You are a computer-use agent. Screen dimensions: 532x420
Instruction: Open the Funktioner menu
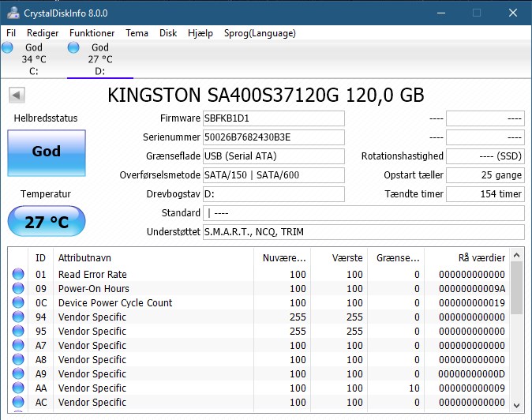coord(92,33)
